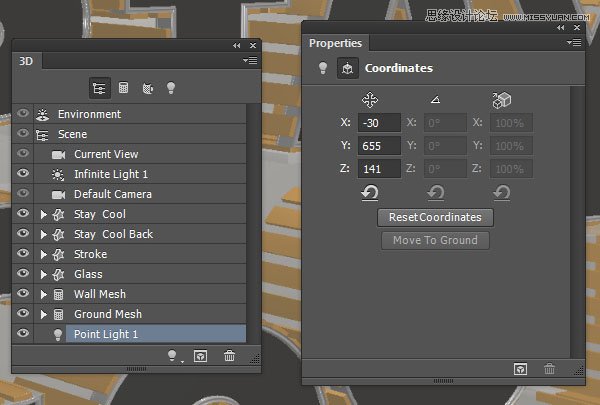Hide Infinite Light 1
The width and height of the screenshot is (600, 405).
(x=23, y=173)
